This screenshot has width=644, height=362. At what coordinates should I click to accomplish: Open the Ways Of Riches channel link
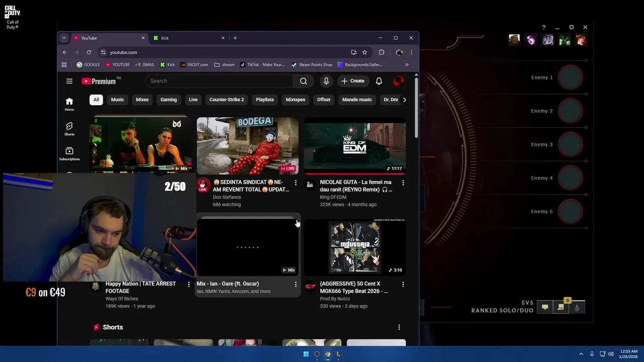tap(122, 299)
